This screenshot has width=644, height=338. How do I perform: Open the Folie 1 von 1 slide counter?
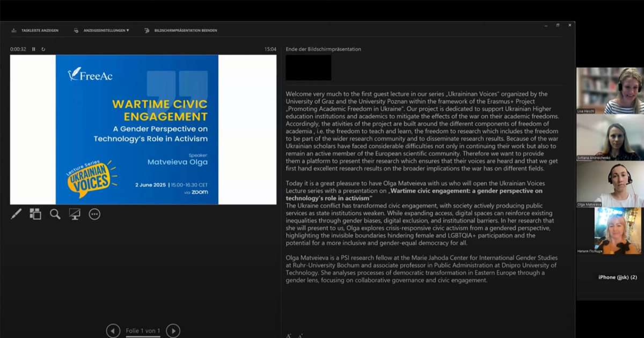143,331
